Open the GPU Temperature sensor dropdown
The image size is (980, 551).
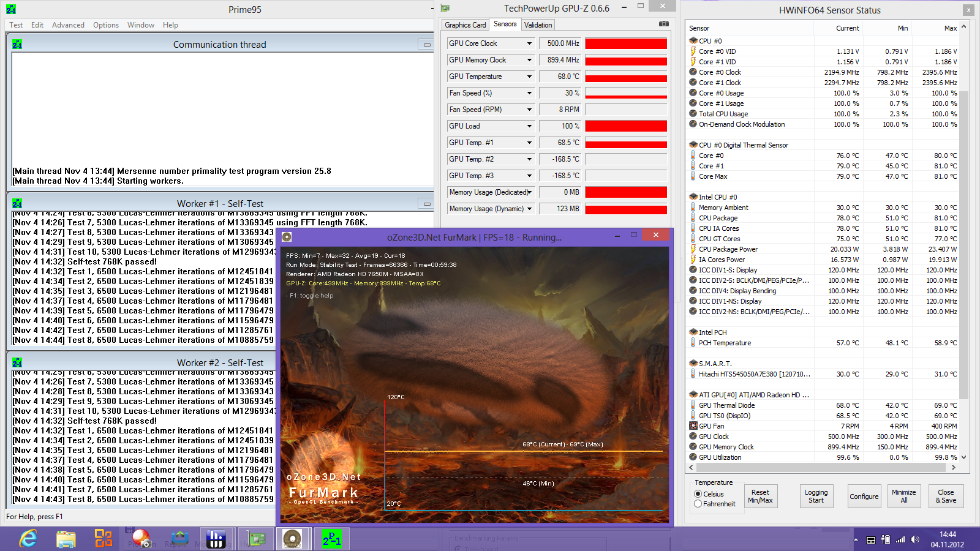point(529,77)
